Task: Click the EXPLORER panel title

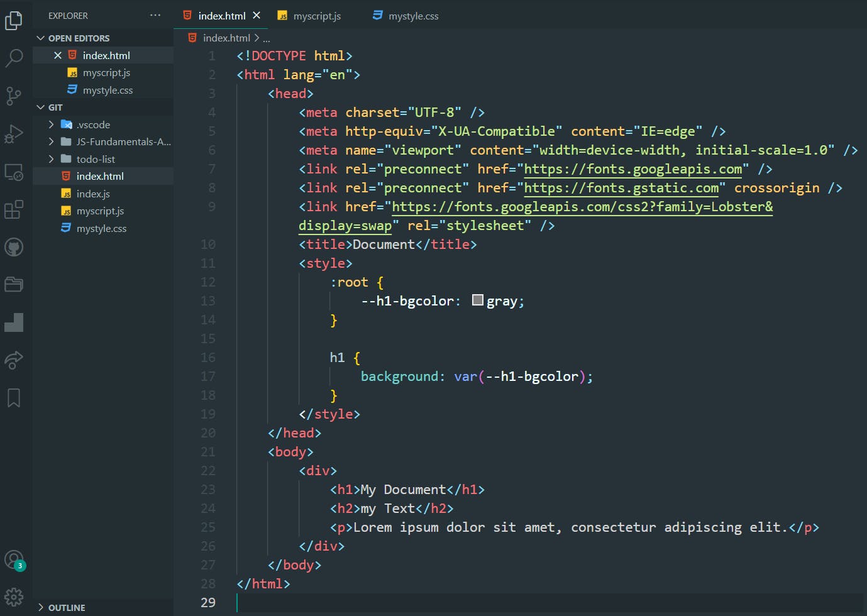Action: (x=68, y=16)
